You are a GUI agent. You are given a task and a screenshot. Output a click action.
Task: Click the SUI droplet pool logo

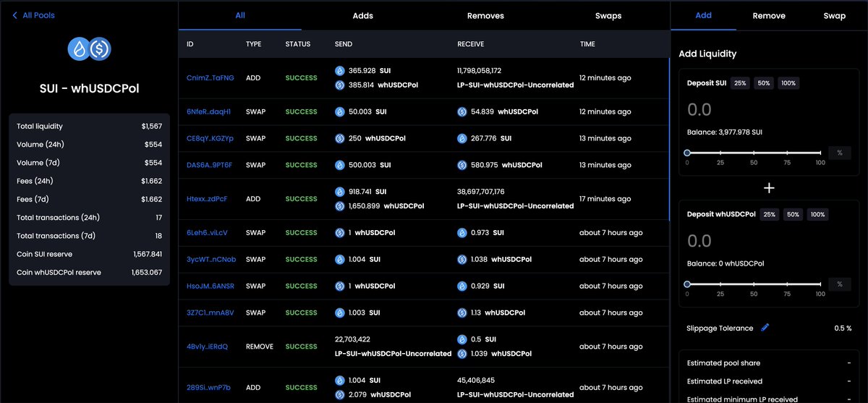[79, 48]
